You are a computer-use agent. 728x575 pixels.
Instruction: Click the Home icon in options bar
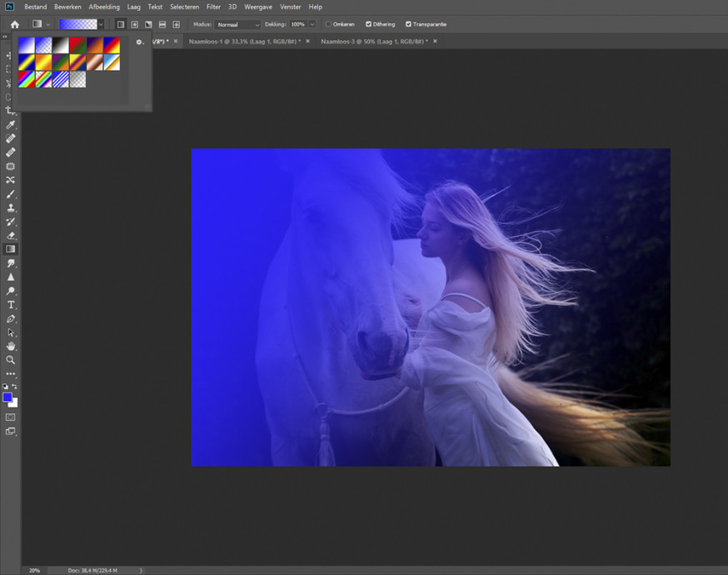click(x=15, y=24)
